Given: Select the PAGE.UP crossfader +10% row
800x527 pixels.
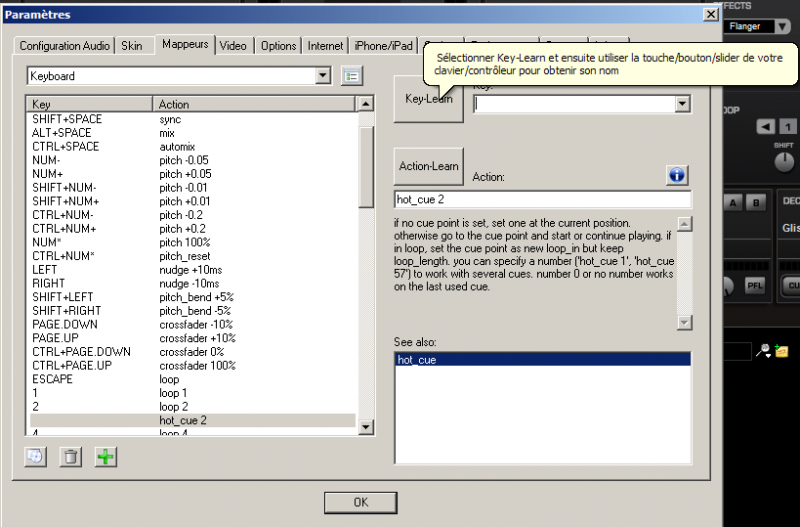Looking at the screenshot, I should (192, 338).
